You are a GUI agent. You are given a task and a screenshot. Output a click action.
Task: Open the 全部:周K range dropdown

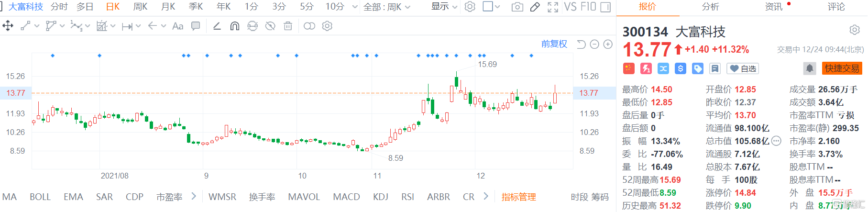click(x=386, y=7)
